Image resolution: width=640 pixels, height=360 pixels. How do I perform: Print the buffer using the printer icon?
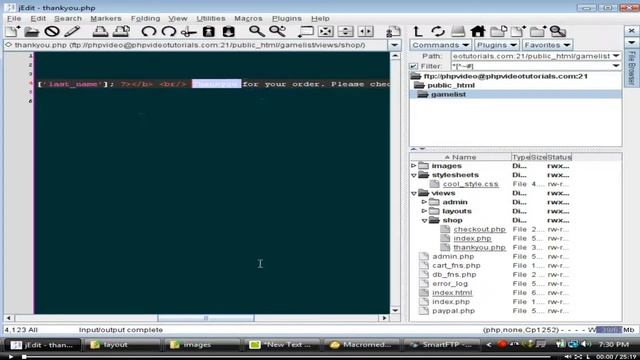coord(100,31)
